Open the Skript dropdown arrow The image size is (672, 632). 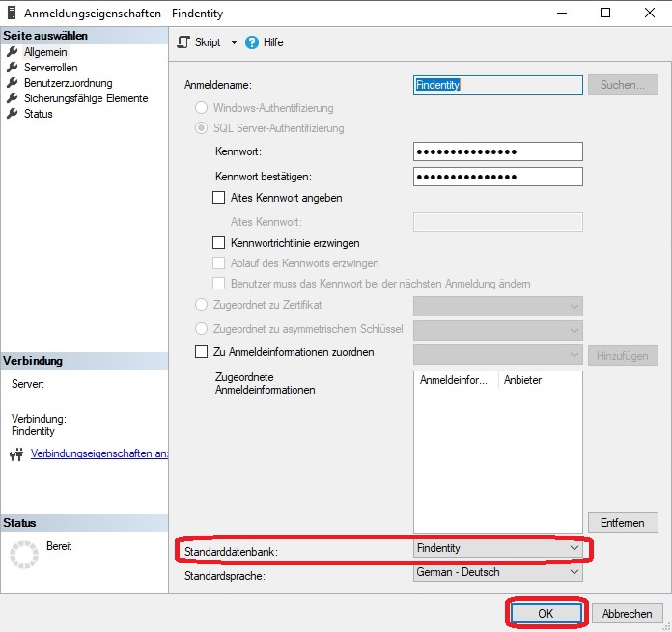tap(234, 42)
